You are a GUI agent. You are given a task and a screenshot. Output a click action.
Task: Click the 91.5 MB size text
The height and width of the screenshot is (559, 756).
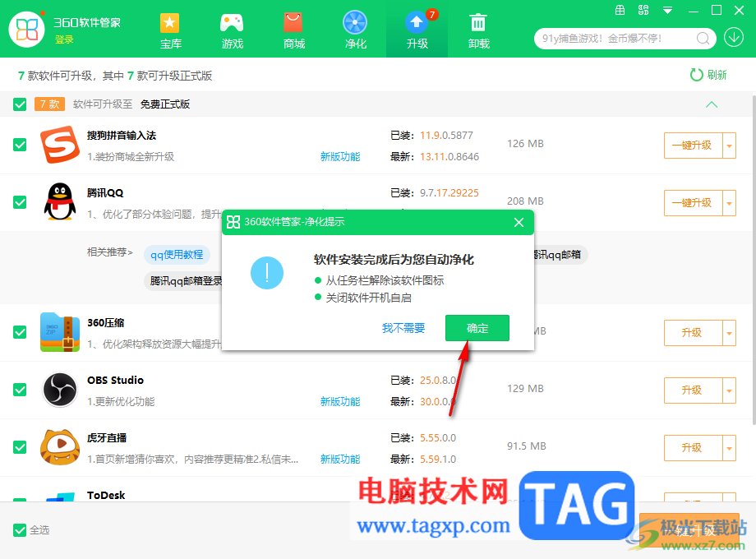[527, 446]
